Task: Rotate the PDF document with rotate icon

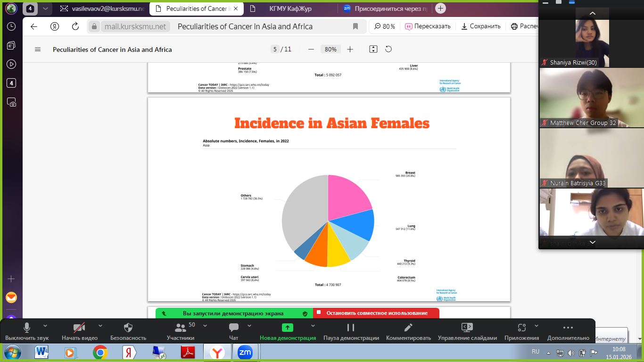Action: (x=388, y=49)
